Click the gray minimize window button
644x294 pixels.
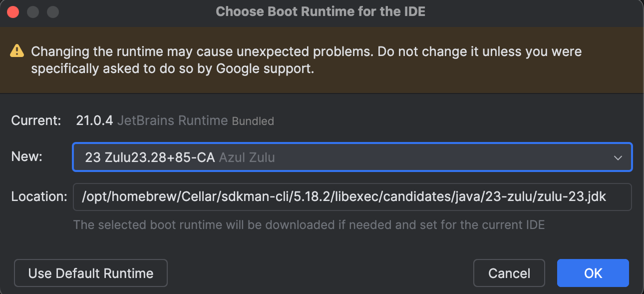click(x=33, y=11)
